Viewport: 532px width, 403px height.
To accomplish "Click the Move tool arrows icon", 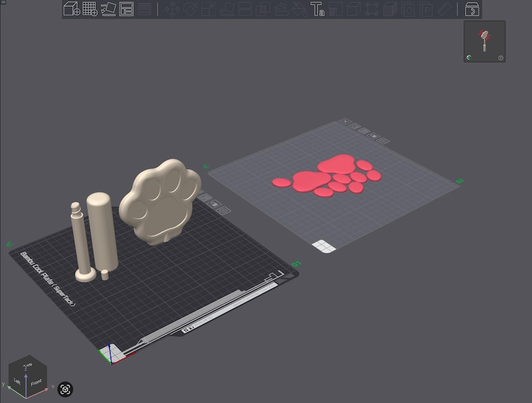I will pyautogui.click(x=172, y=9).
